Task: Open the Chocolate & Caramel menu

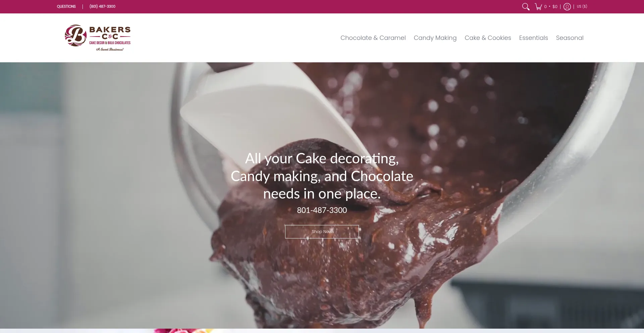Action: point(373,38)
